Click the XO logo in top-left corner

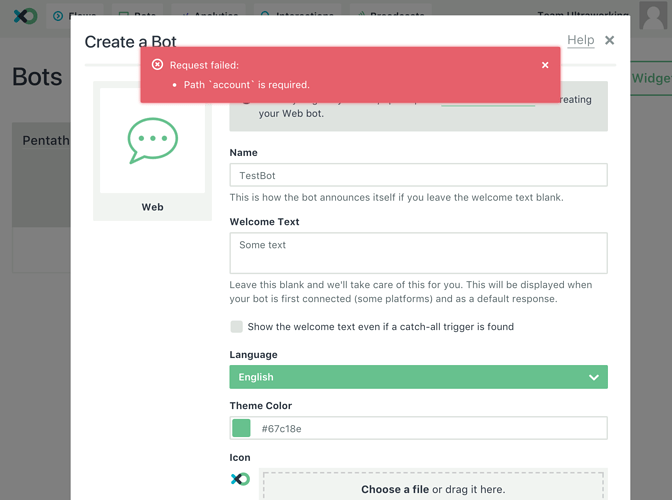[x=24, y=16]
